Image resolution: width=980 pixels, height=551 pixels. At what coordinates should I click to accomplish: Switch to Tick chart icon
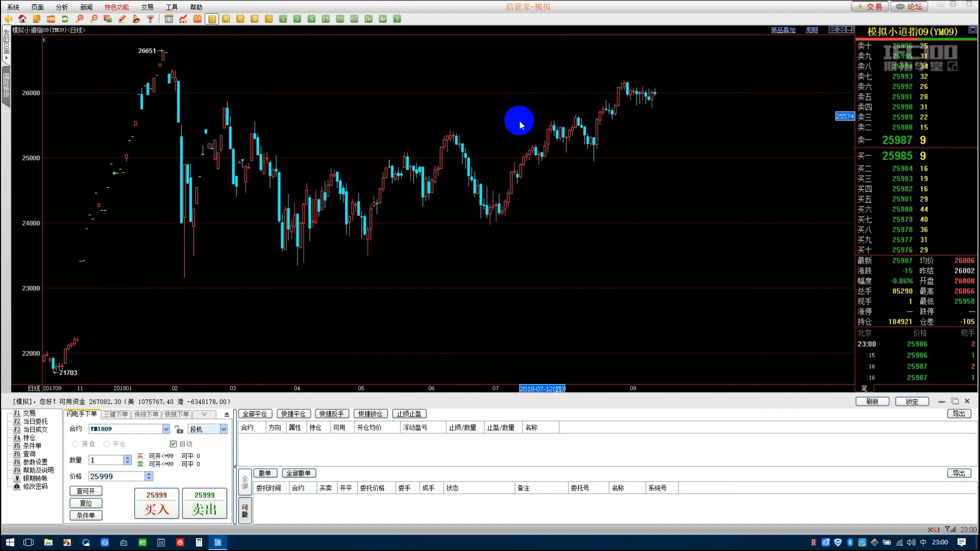point(198,19)
